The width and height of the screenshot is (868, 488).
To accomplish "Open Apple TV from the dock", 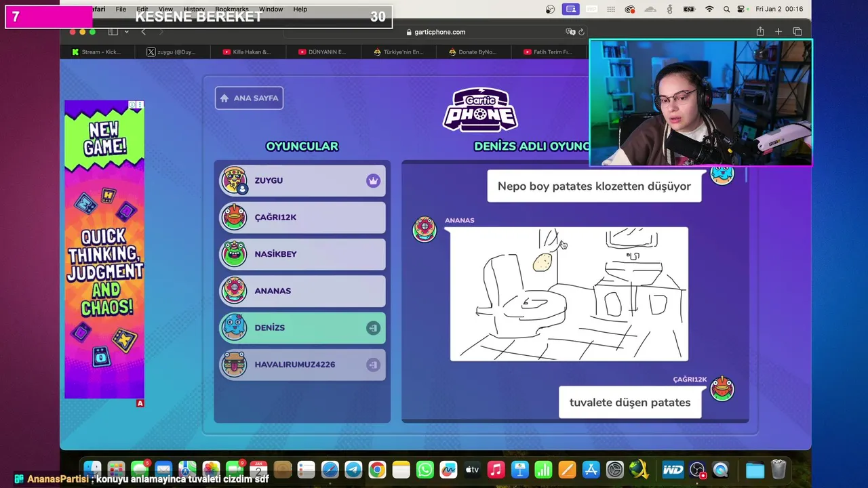I will tap(472, 470).
